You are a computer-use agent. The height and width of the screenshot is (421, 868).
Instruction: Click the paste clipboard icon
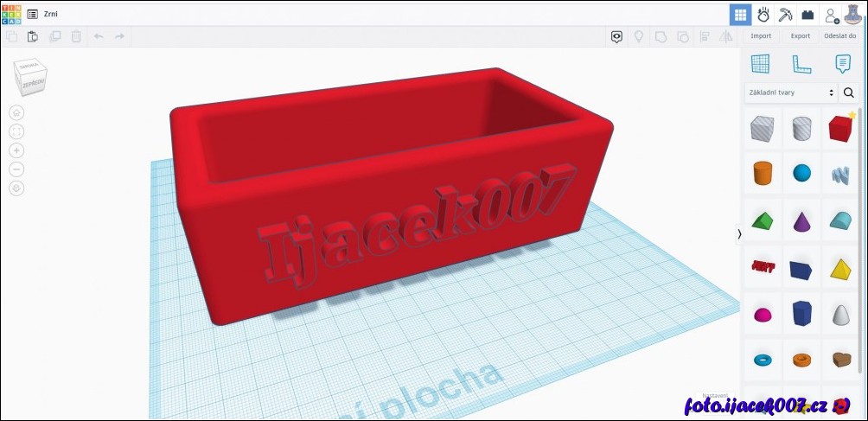[x=33, y=36]
